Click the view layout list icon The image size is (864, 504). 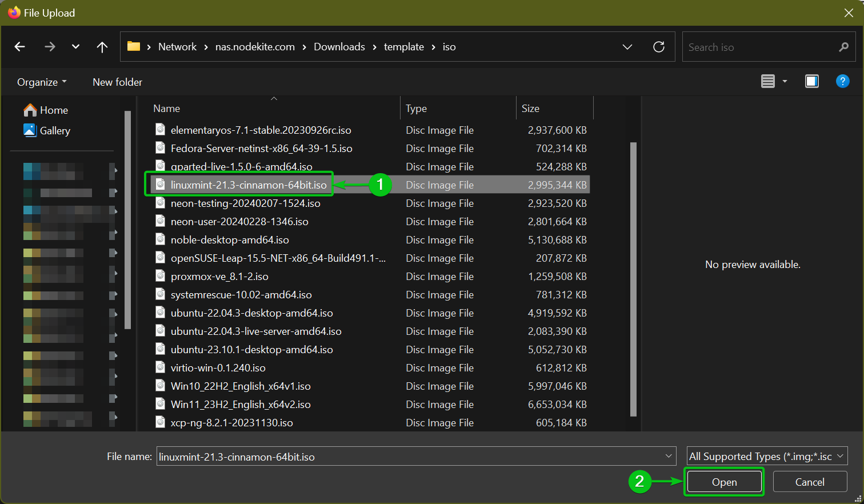tap(768, 81)
